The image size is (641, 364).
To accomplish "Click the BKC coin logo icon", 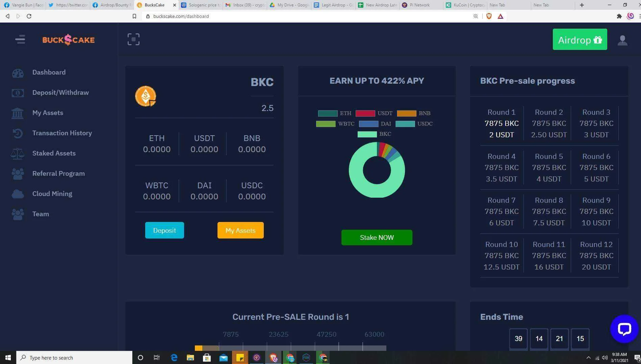I will click(x=146, y=96).
